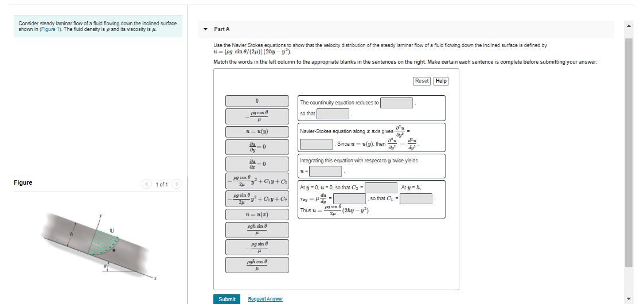
Task: Click 'Use the Navier Stokes equations' prompt text
Action: [x=380, y=49]
